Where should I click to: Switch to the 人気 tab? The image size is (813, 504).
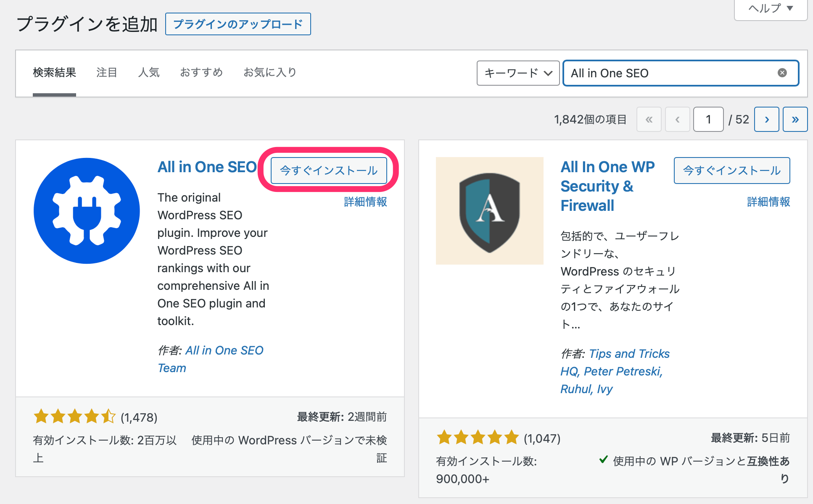(149, 73)
